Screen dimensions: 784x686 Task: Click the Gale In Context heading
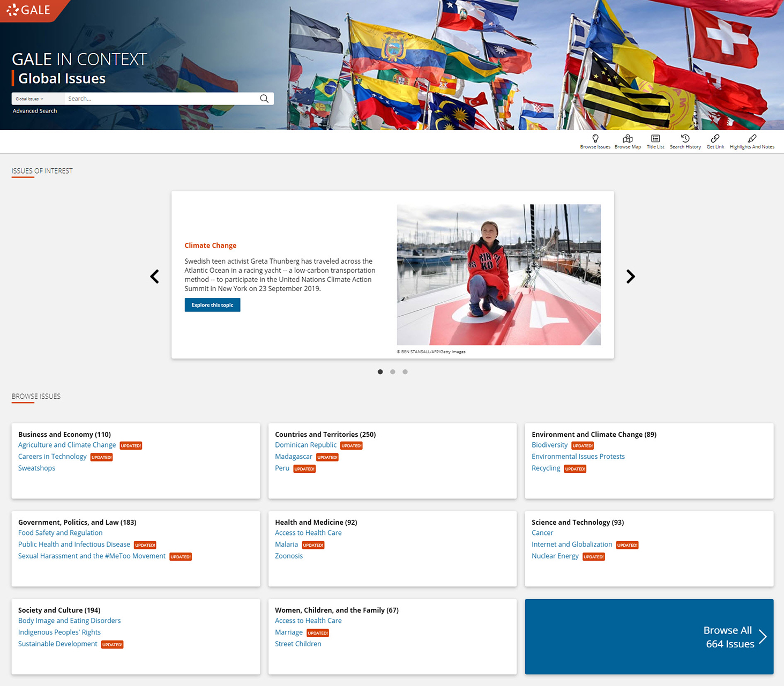pyautogui.click(x=79, y=59)
